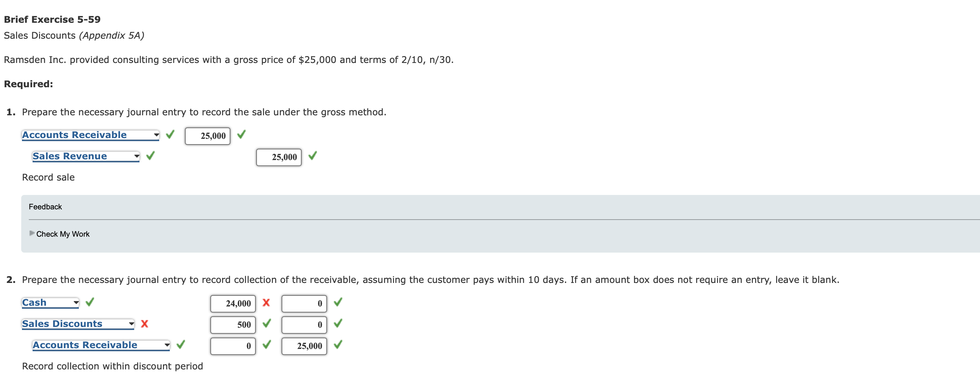Click the 25,000 credit amount box
This screenshot has width=980, height=377.
(304, 346)
